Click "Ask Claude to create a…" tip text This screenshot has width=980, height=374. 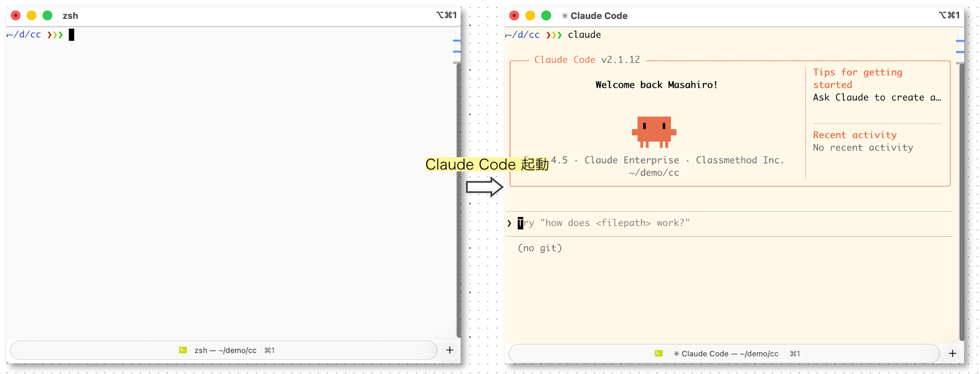pyautogui.click(x=877, y=98)
